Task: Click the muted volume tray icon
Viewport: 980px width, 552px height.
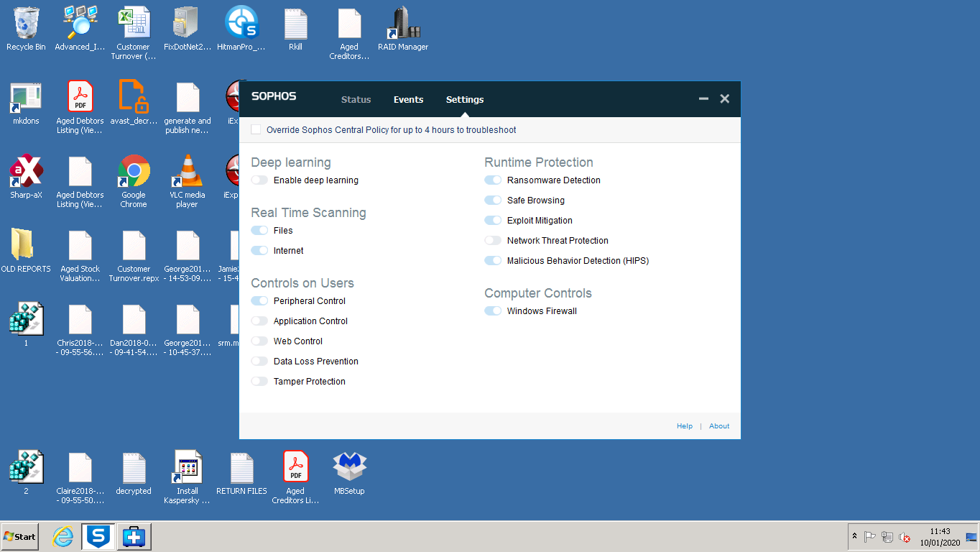Action: 905,537
